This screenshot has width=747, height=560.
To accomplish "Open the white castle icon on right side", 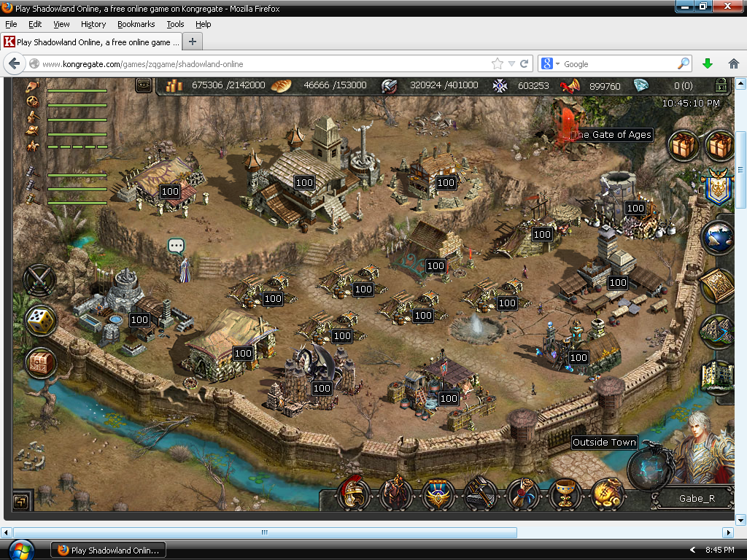I will tap(718, 378).
